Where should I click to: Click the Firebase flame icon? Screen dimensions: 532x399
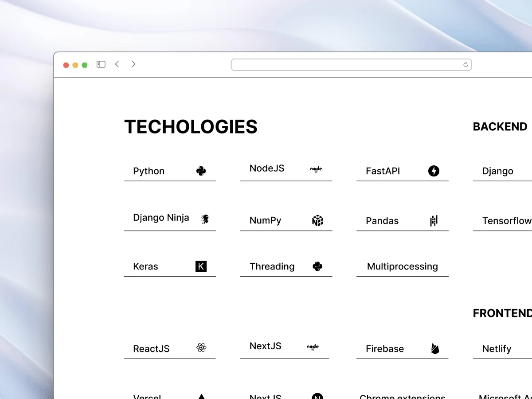435,348
